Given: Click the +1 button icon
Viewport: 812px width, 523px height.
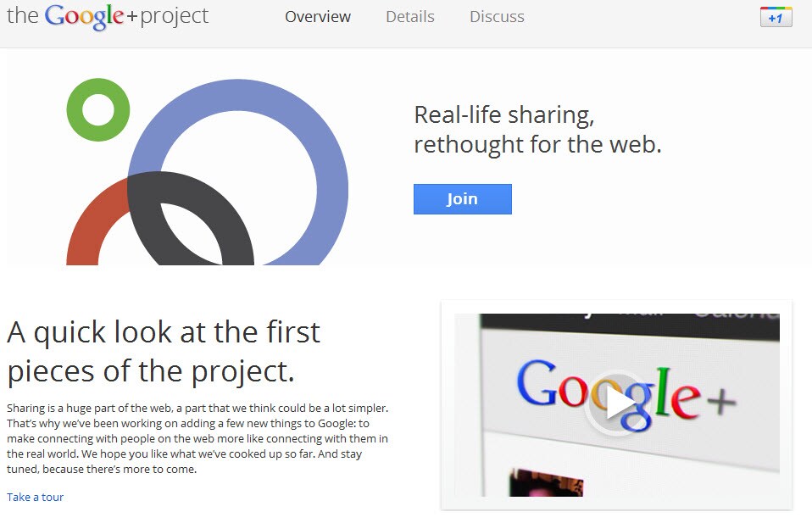Looking at the screenshot, I should pyautogui.click(x=776, y=17).
